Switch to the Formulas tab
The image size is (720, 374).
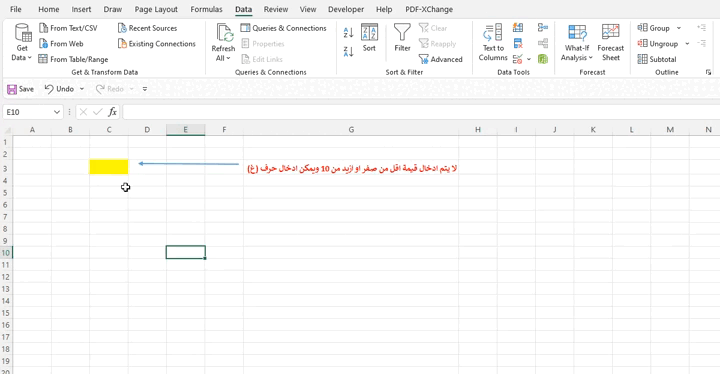coord(206,9)
